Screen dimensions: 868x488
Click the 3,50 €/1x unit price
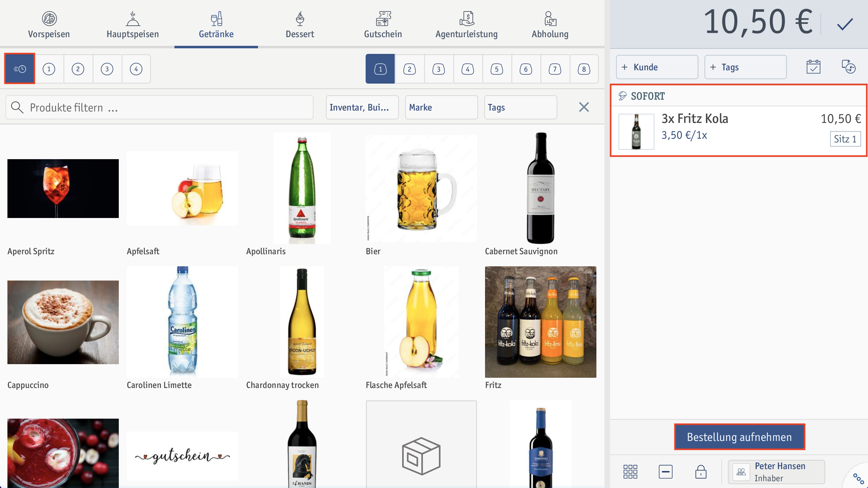(x=684, y=135)
